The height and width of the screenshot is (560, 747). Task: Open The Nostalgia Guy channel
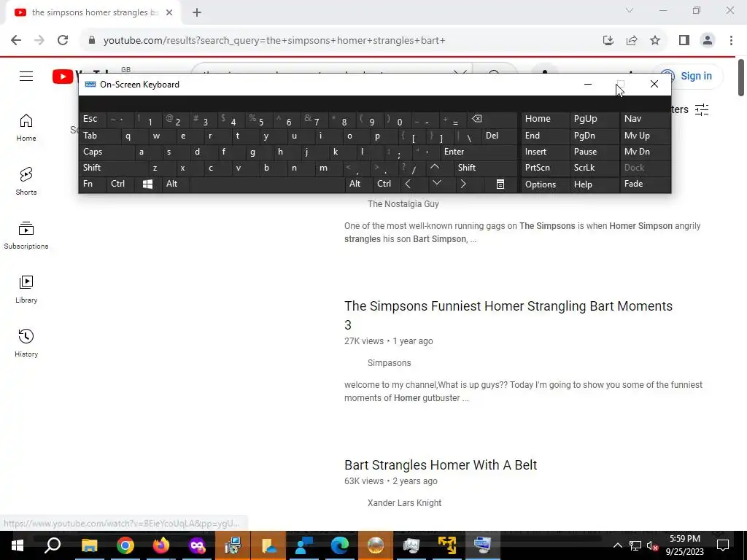tap(403, 204)
